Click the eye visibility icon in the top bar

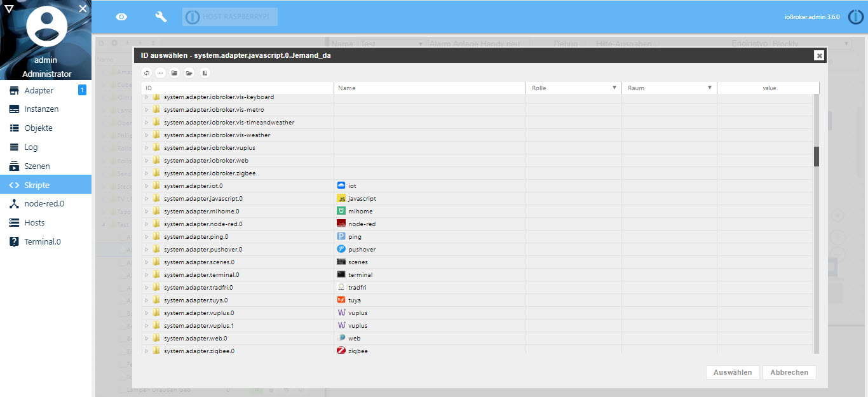121,17
